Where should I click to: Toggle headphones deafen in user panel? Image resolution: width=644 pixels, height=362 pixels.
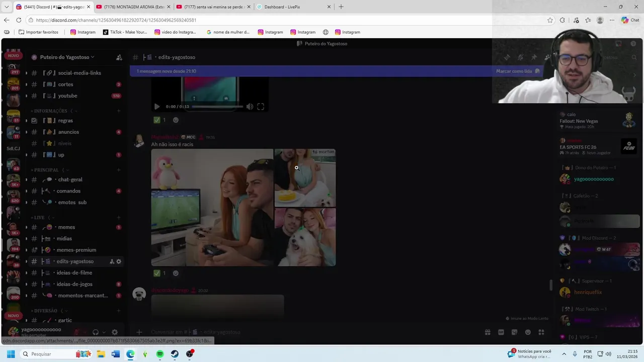click(x=96, y=332)
